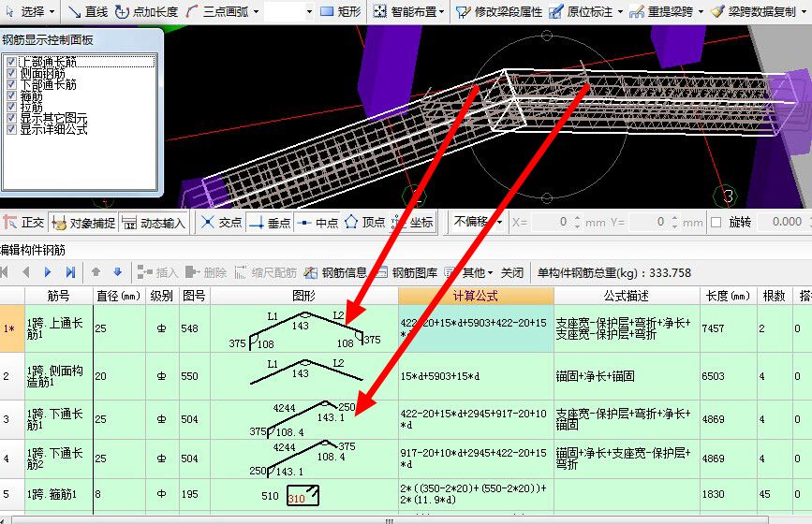Click horizontal scrollbar under rebar table
Viewport: 812px width, 524px height.
(x=390, y=520)
